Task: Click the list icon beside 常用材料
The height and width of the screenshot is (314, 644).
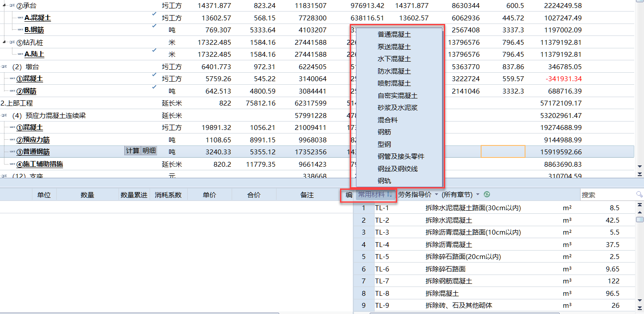Action: pyautogui.click(x=390, y=194)
